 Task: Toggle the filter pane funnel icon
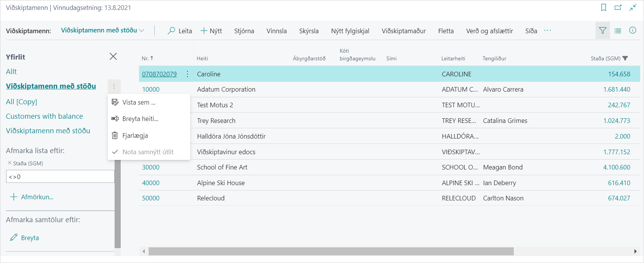pos(602,31)
